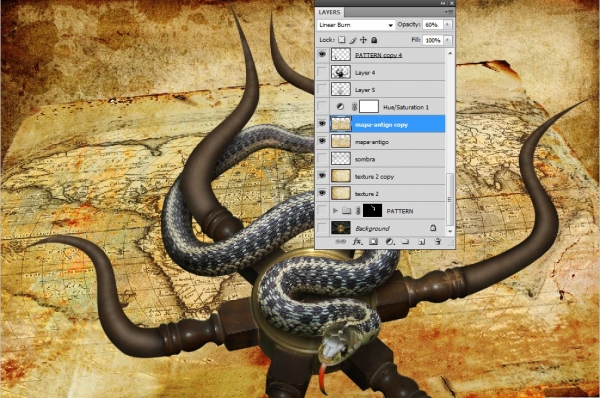The height and width of the screenshot is (398, 600).
Task: Click the Hue/Saturation 1 white mask thumbnail
Action: point(369,107)
